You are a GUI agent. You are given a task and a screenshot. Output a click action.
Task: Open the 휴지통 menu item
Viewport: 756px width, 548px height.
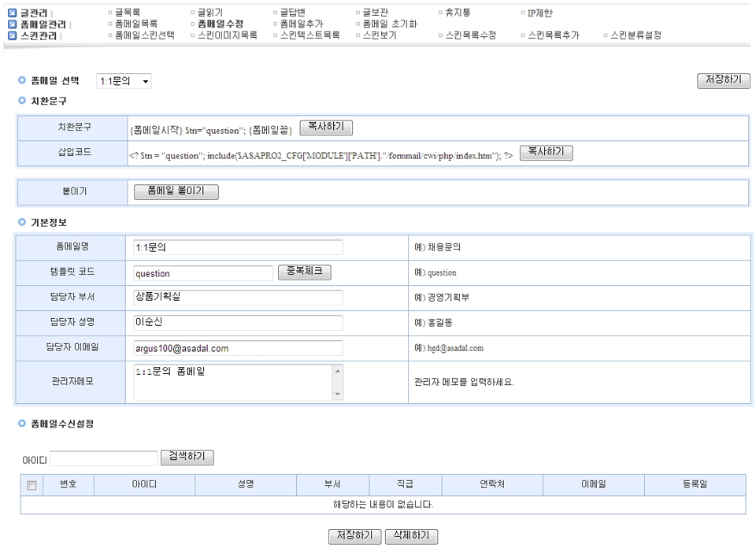(459, 13)
